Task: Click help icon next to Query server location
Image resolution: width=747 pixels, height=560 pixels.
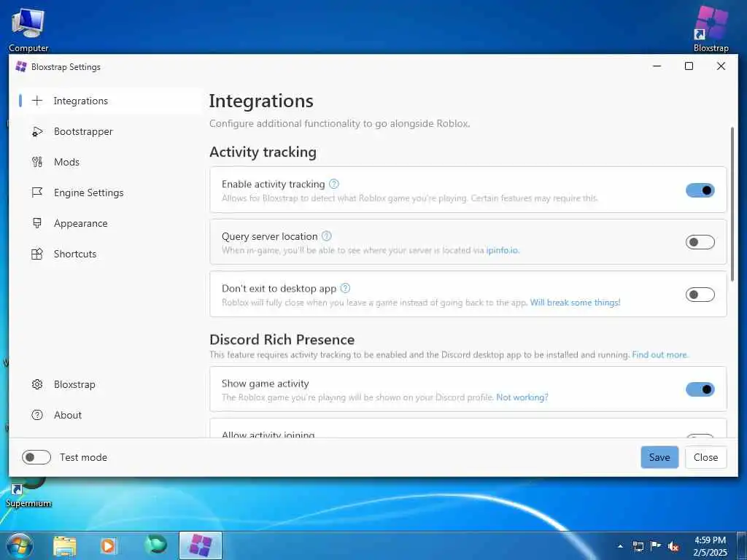Action: click(x=326, y=236)
